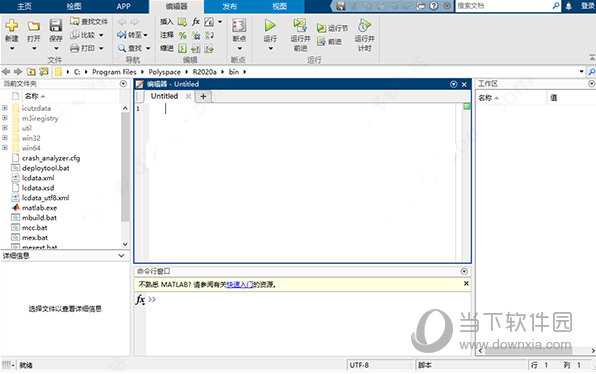Open address bar path history dropdown

(582, 71)
